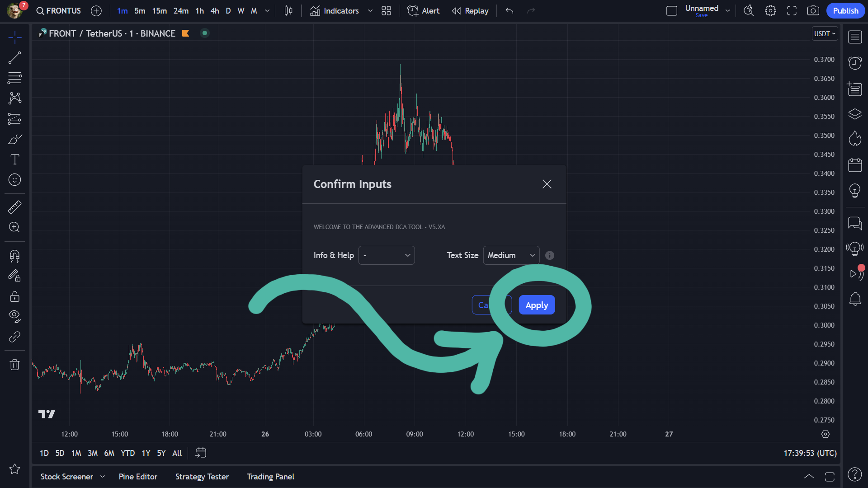
Task: Click the blue Publish button
Action: (845, 10)
